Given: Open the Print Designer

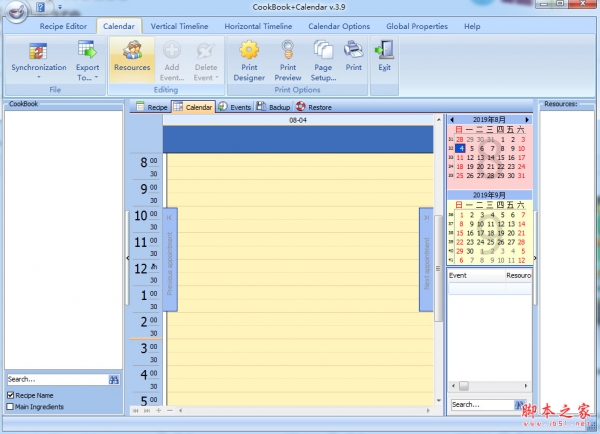Looking at the screenshot, I should point(249,60).
